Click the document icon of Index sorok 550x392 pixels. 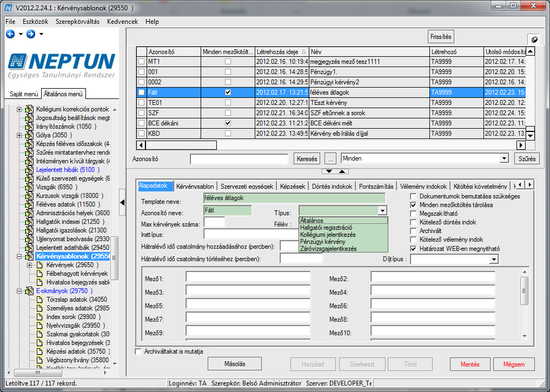[39, 317]
